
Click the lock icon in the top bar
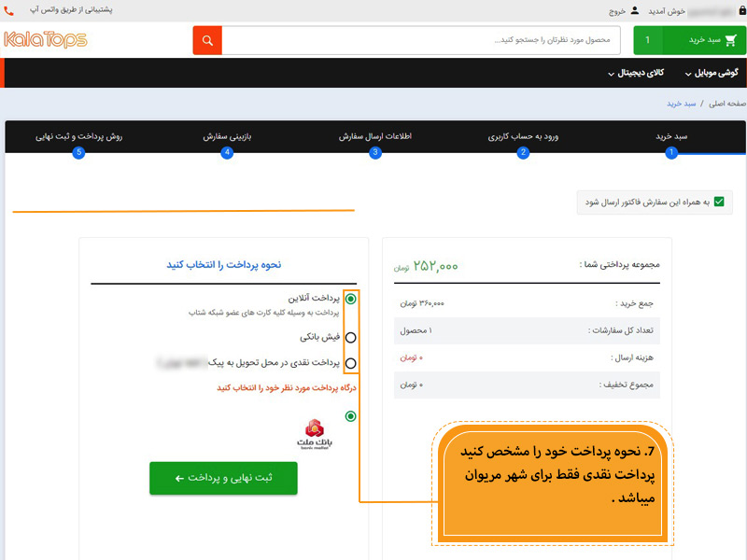(x=738, y=11)
